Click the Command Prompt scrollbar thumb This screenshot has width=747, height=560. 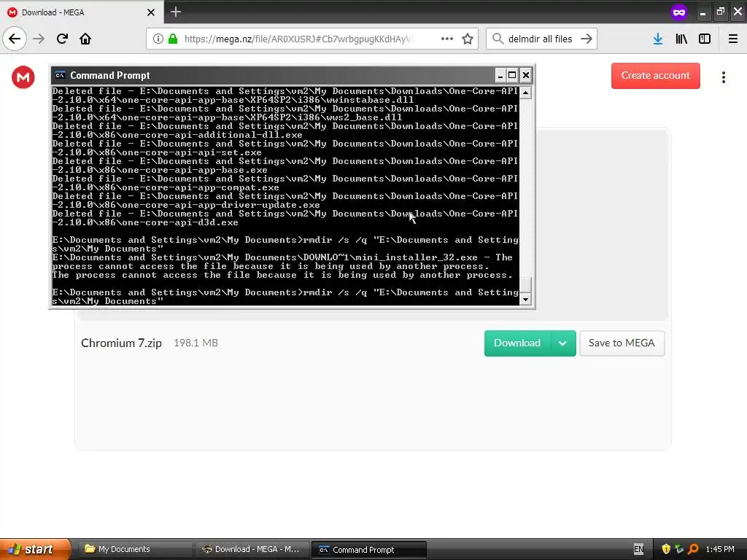[525, 285]
